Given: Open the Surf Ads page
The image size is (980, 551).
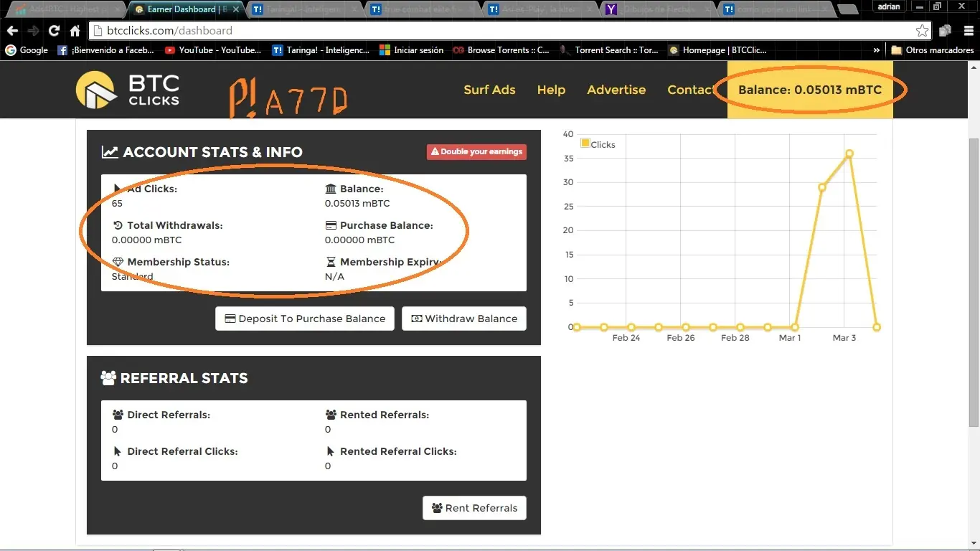Looking at the screenshot, I should click(x=489, y=90).
